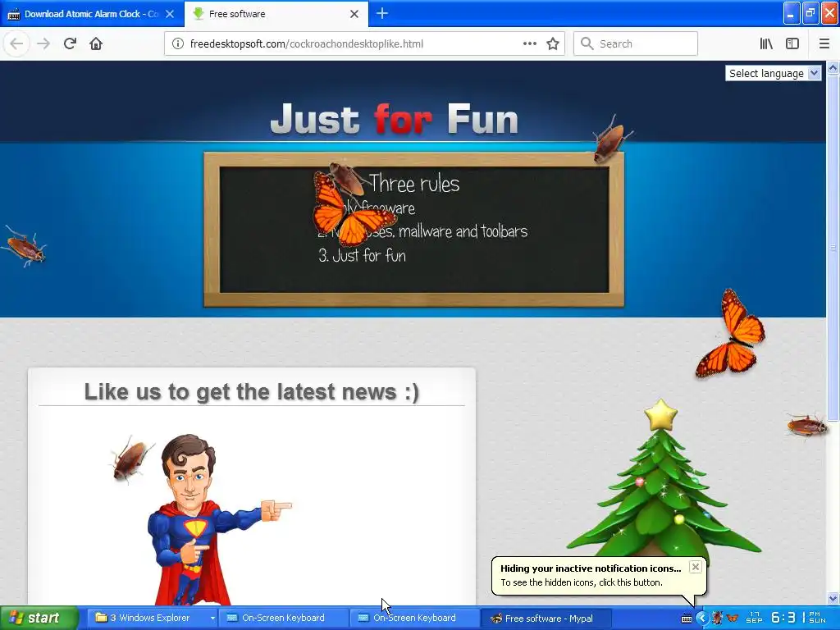Show site information icon in address bar

(178, 43)
